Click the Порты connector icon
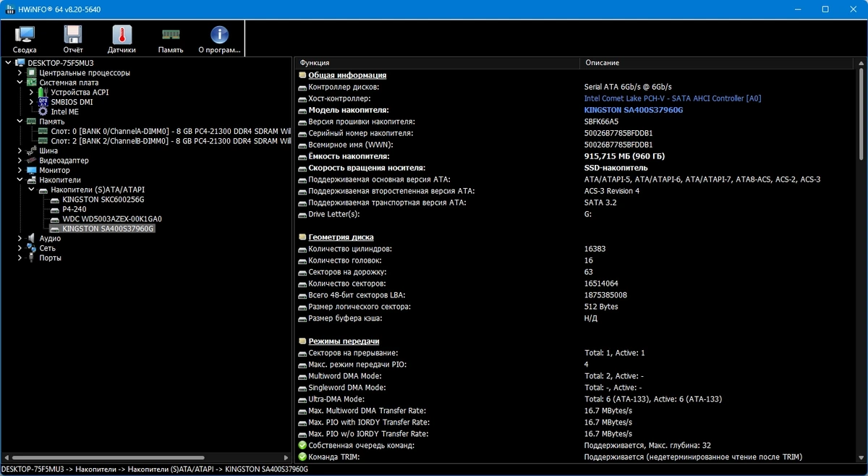 click(32, 258)
